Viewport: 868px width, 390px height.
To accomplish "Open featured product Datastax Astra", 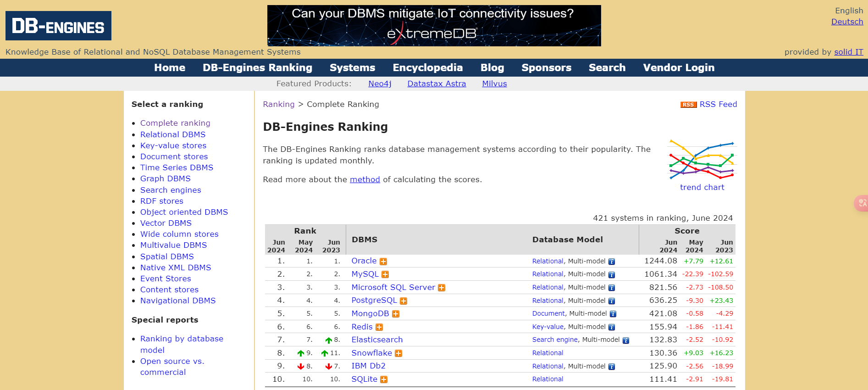I will 437,84.
